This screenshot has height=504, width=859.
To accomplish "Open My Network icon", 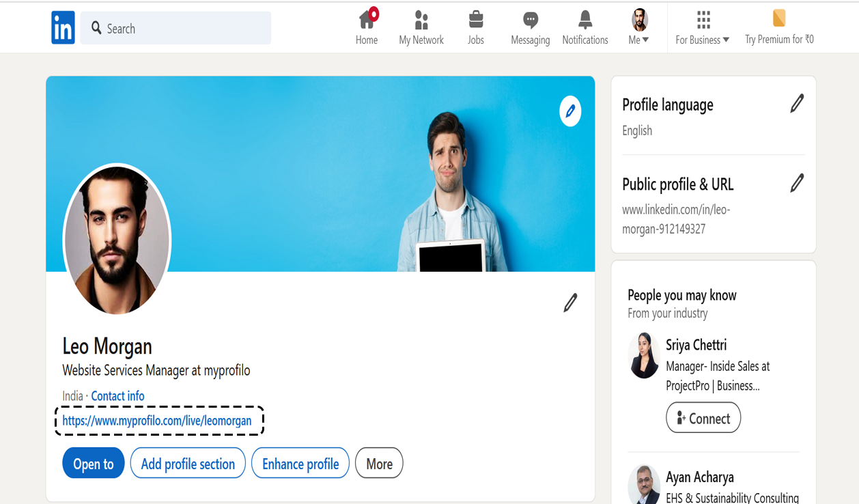I will (421, 20).
